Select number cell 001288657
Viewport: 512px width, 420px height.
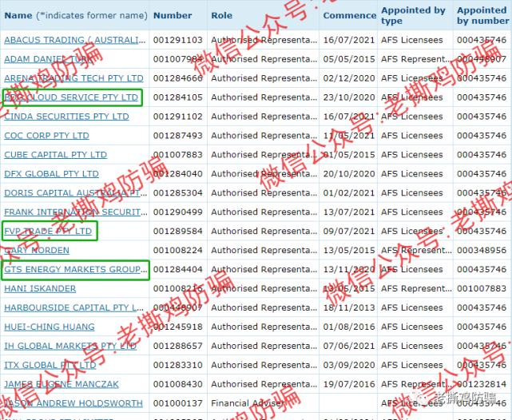click(x=178, y=346)
